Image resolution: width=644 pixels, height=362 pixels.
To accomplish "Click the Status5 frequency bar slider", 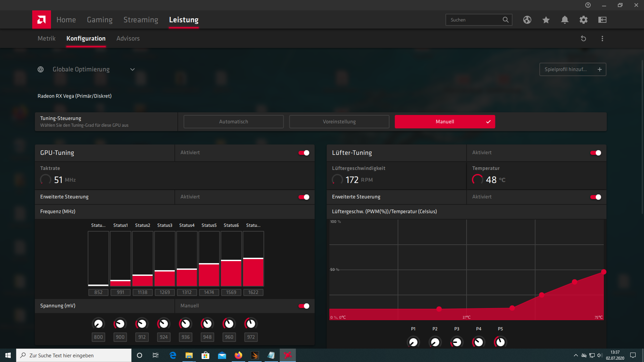I will click(209, 264).
